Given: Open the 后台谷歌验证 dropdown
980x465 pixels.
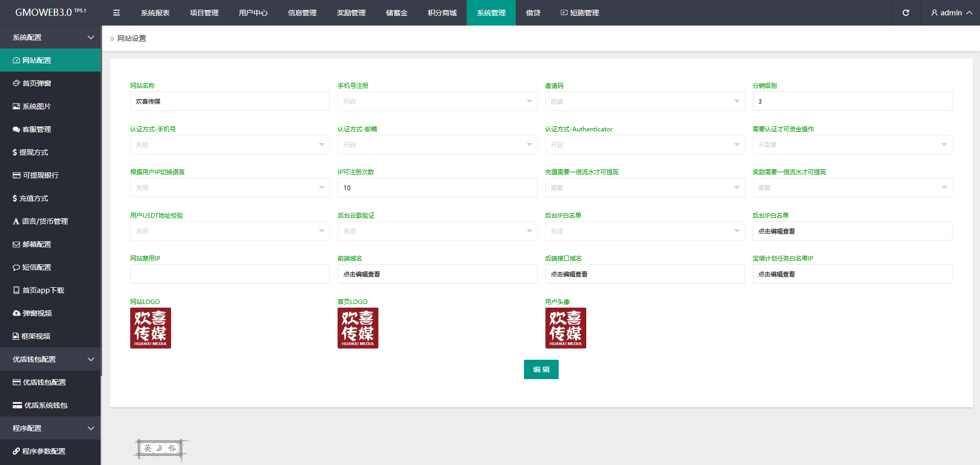Looking at the screenshot, I should pyautogui.click(x=437, y=231).
